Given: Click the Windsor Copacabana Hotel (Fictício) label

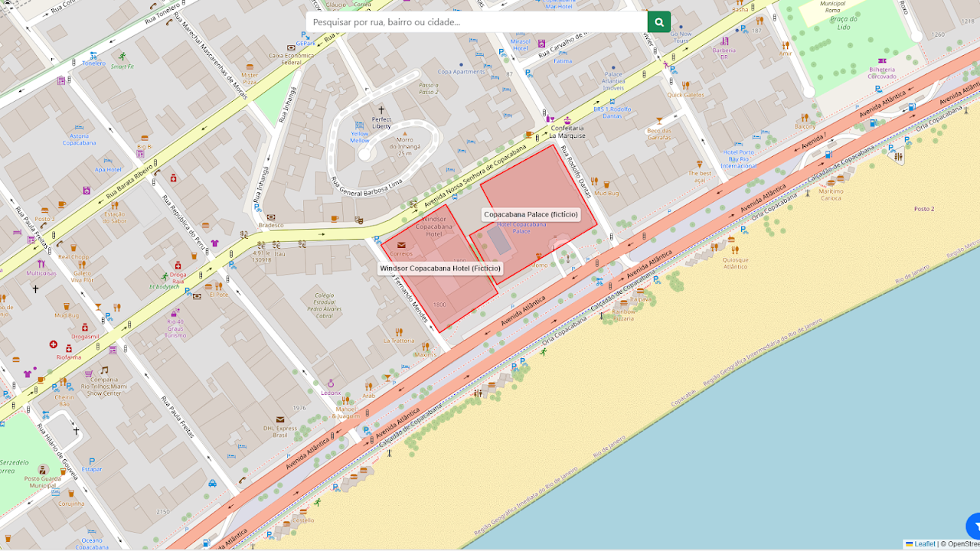Looking at the screenshot, I should (x=440, y=269).
